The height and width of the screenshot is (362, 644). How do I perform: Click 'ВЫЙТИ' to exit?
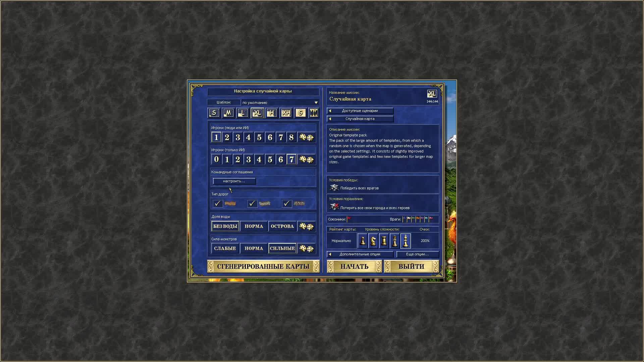click(412, 266)
